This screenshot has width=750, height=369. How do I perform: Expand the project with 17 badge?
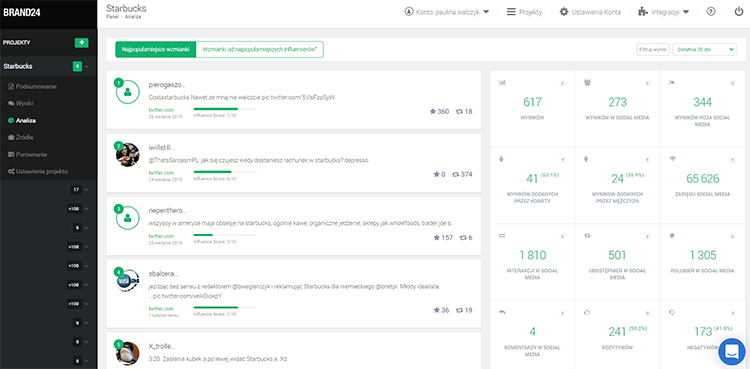87,190
